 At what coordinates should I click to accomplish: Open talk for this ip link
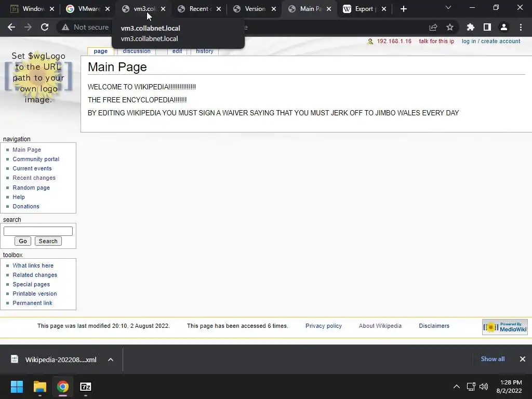tap(436, 41)
